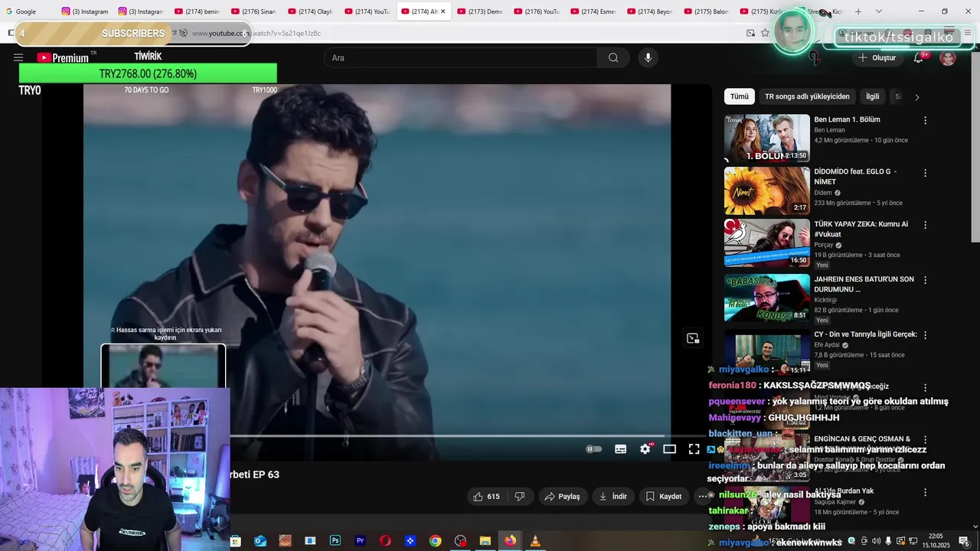Open Firefox from the taskbar
Screen dimensions: 980x551
[510, 541]
